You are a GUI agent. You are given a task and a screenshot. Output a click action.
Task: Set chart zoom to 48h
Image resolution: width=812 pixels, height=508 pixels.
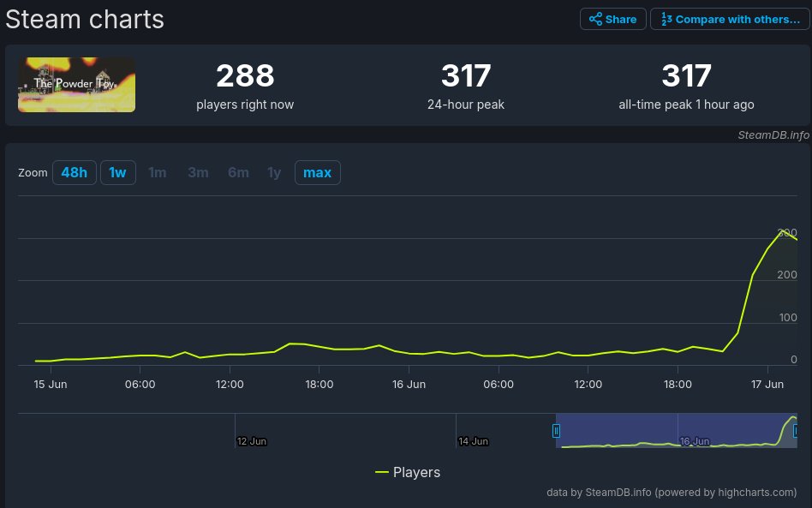tap(74, 172)
